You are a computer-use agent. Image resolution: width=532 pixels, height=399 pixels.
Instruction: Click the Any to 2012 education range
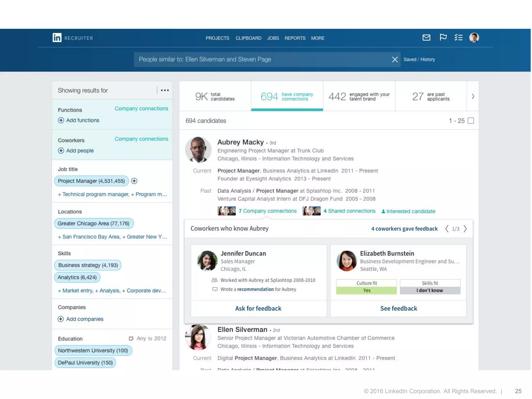coord(151,338)
